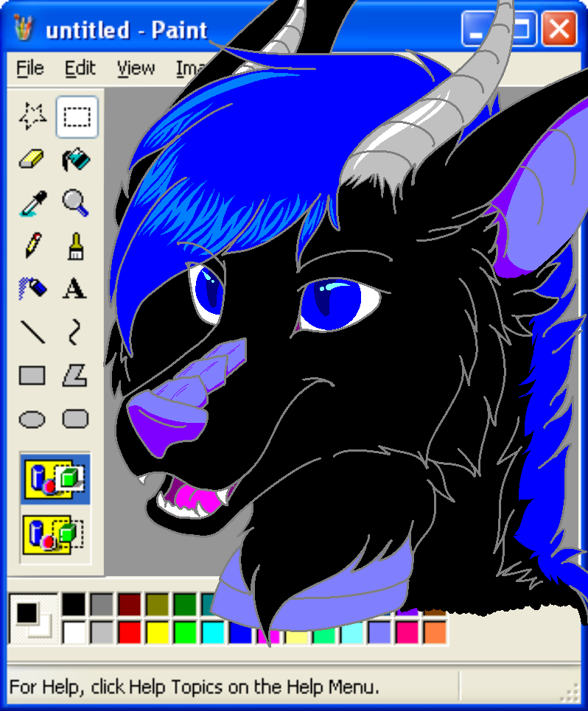Image resolution: width=588 pixels, height=711 pixels.
Task: Click the 'For Help, click Help Topics' status text
Action: (194, 687)
